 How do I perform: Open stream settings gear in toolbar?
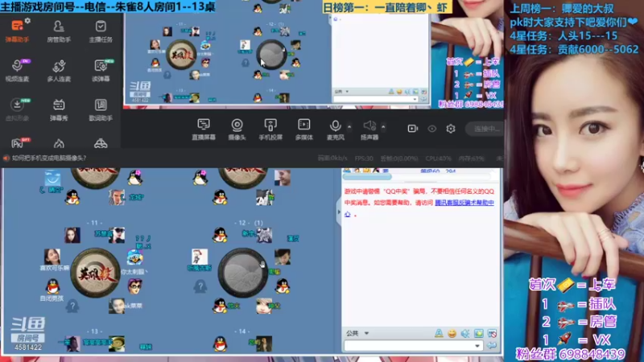[x=451, y=129]
